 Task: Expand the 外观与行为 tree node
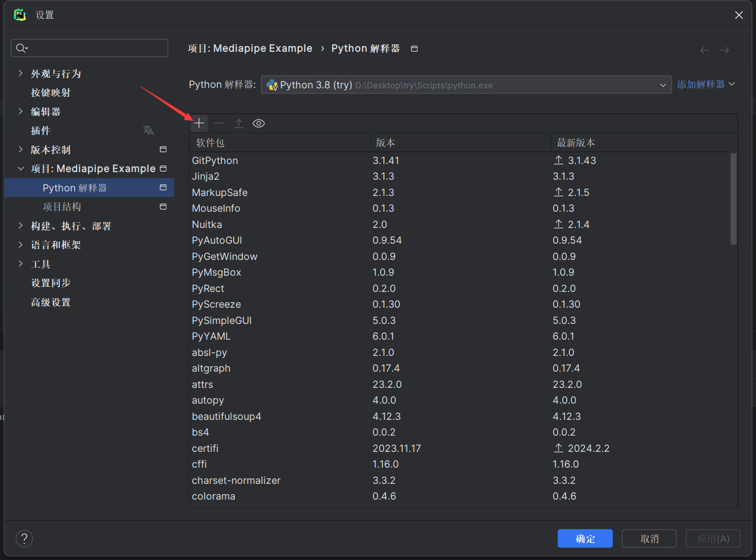[x=20, y=73]
